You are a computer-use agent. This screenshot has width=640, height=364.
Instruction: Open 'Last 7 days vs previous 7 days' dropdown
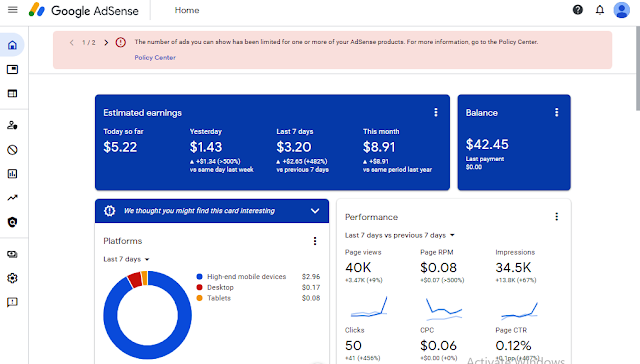pyautogui.click(x=400, y=235)
